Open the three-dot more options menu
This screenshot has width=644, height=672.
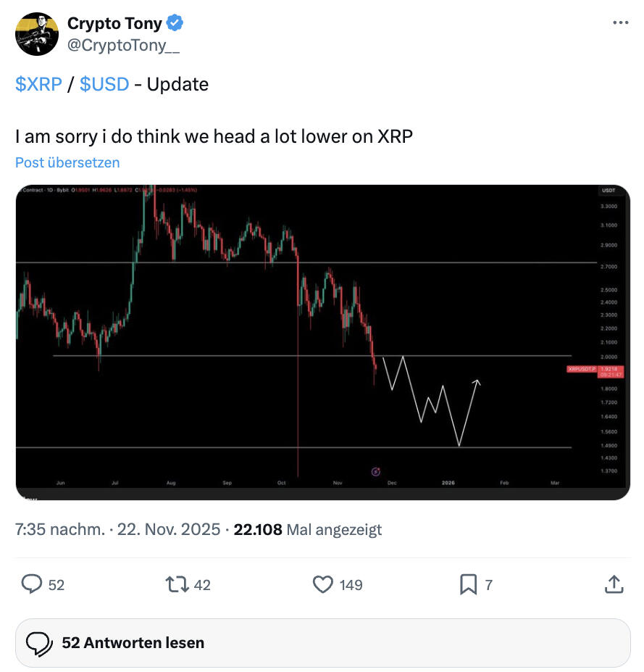620,23
